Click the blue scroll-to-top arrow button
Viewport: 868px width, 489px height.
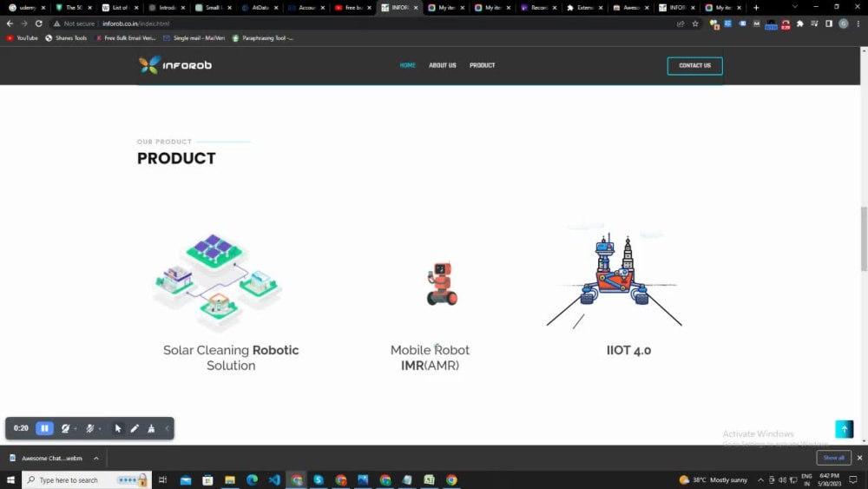[x=845, y=429]
